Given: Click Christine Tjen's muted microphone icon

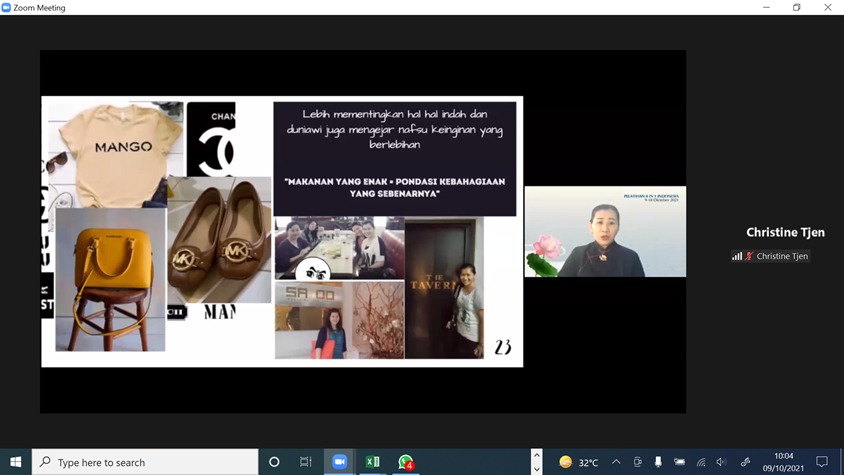Looking at the screenshot, I should point(749,256).
